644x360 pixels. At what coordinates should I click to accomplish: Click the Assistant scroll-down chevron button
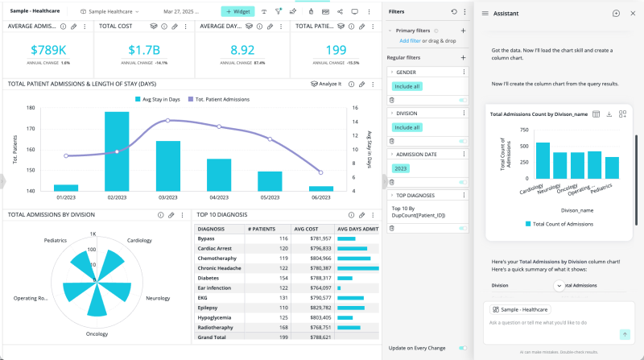point(559,286)
